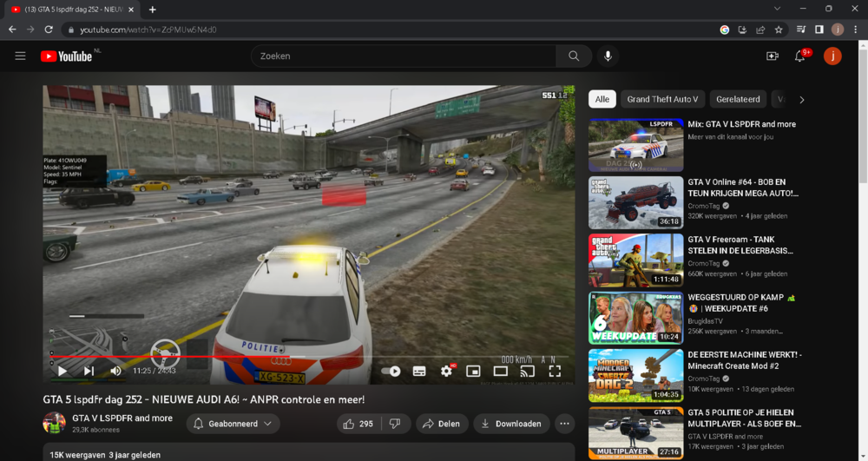Open the tab search dropdown arrow
The width and height of the screenshot is (868, 461).
click(777, 9)
